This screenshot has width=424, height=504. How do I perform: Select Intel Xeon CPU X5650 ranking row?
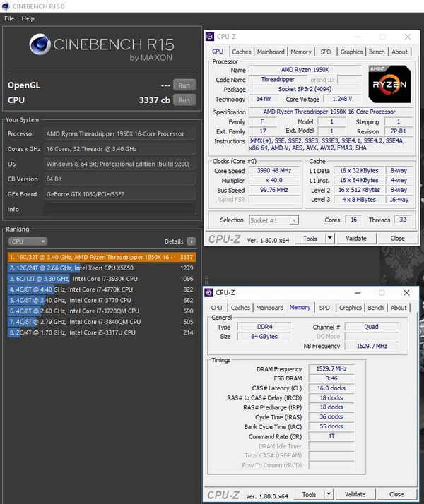tap(102, 268)
